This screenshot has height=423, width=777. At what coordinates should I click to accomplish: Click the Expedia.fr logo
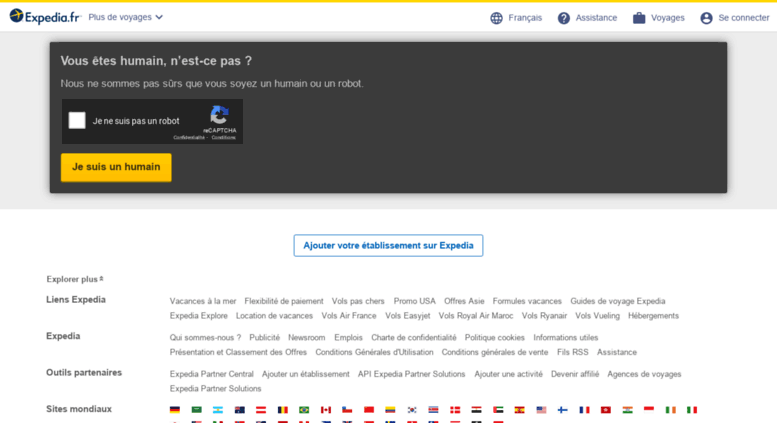click(45, 17)
